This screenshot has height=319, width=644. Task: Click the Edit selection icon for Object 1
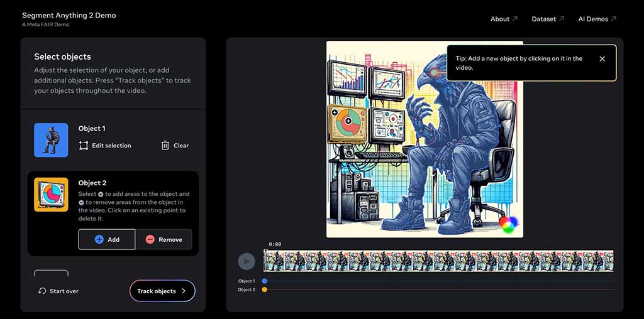[84, 146]
